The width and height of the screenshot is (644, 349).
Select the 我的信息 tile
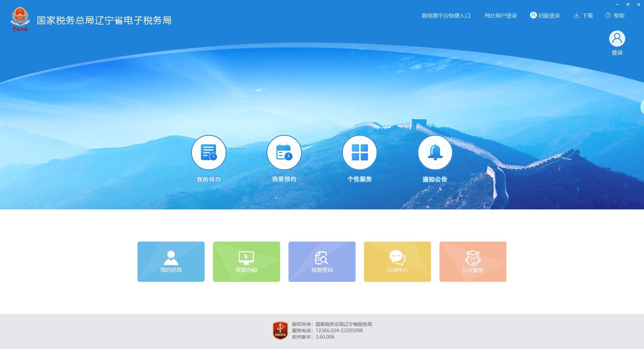click(171, 262)
